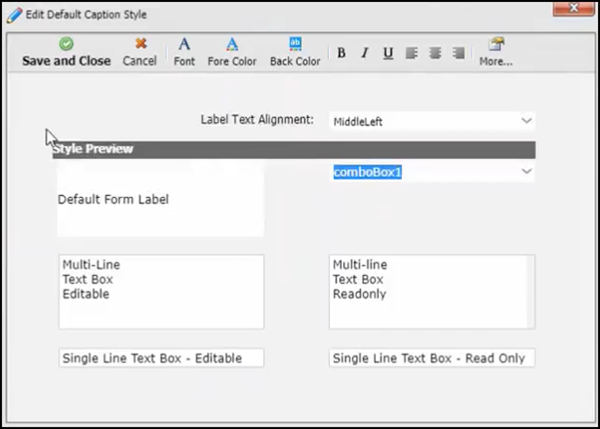The height and width of the screenshot is (429, 600).
Task: Click the Save and Close button
Action: [66, 52]
